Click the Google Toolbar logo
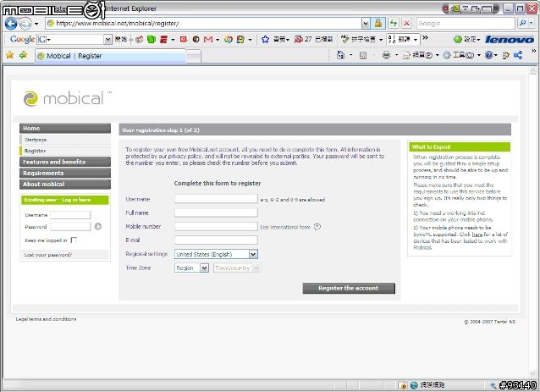The image size is (540, 392). click(22, 39)
